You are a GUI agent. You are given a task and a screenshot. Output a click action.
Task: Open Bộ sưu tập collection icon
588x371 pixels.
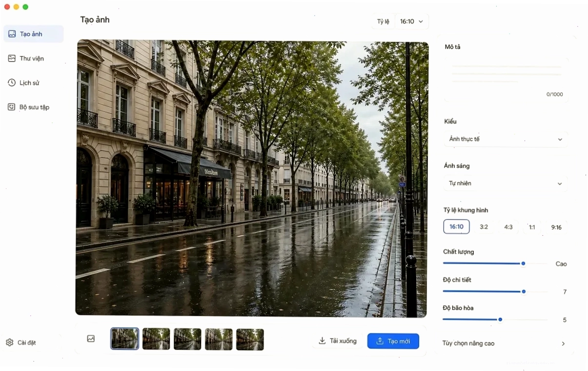[x=12, y=107]
